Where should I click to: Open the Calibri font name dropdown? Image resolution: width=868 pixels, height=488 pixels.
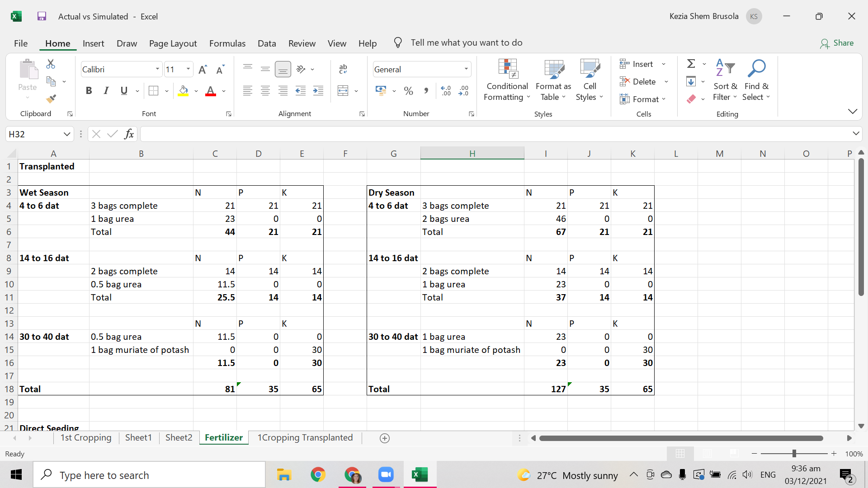coord(157,69)
